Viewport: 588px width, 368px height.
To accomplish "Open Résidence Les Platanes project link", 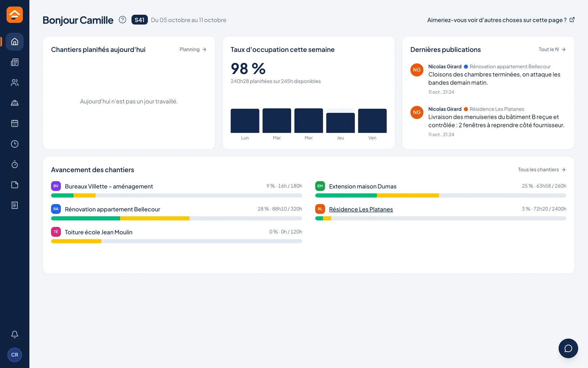I will [x=361, y=209].
